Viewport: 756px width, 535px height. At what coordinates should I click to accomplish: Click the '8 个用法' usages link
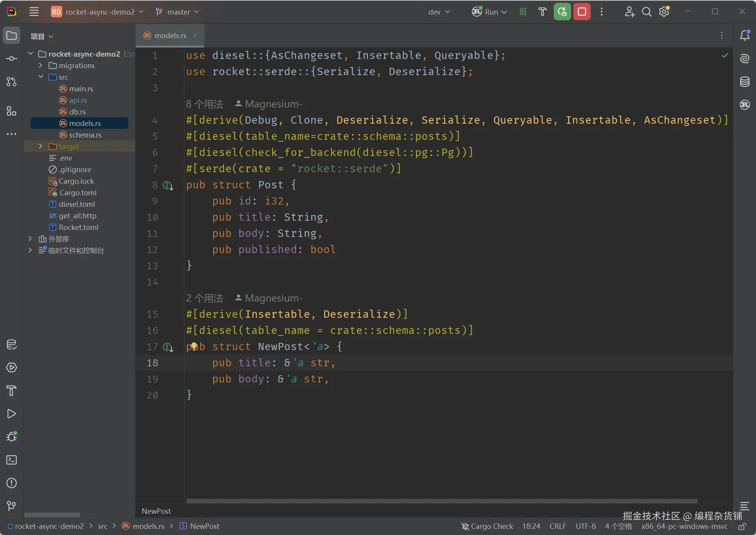pos(204,104)
